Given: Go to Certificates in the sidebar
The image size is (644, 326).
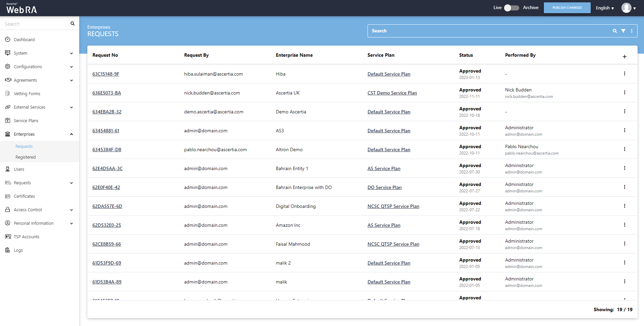Looking at the screenshot, I should click(x=24, y=196).
